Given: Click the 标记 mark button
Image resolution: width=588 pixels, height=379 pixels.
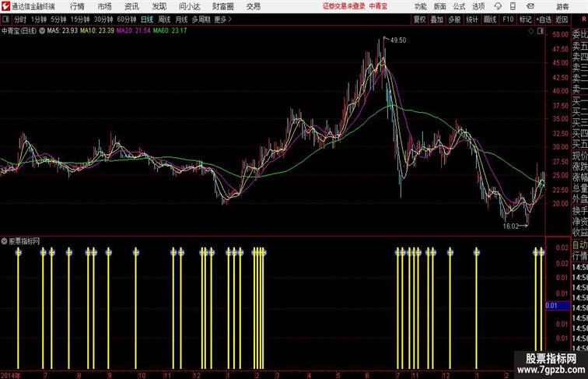Looking at the screenshot, I should click(x=525, y=19).
